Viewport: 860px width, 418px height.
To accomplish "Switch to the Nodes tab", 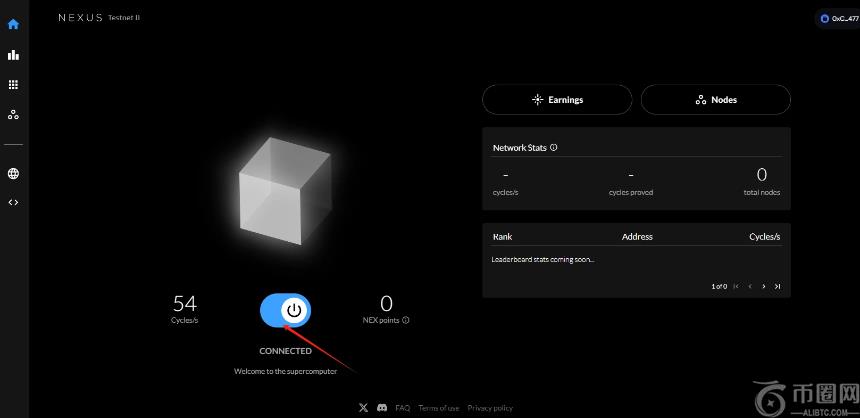I will pos(716,100).
